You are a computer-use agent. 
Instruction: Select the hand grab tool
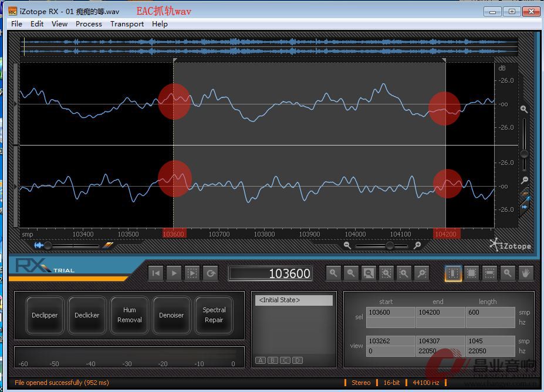coord(526,273)
